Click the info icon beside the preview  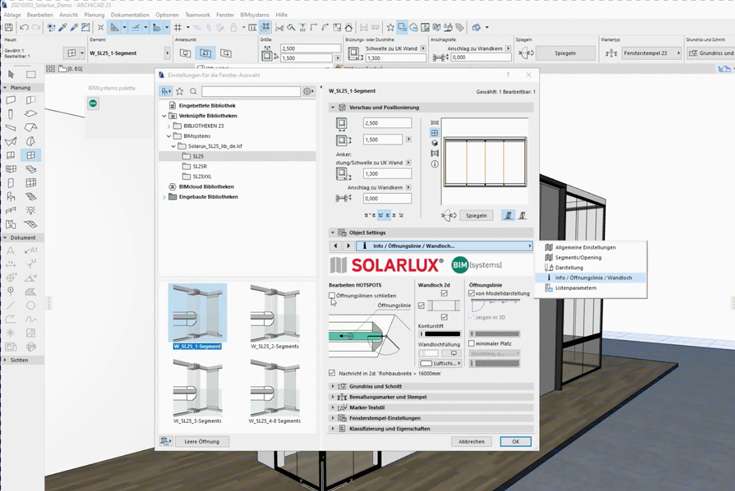click(x=434, y=164)
